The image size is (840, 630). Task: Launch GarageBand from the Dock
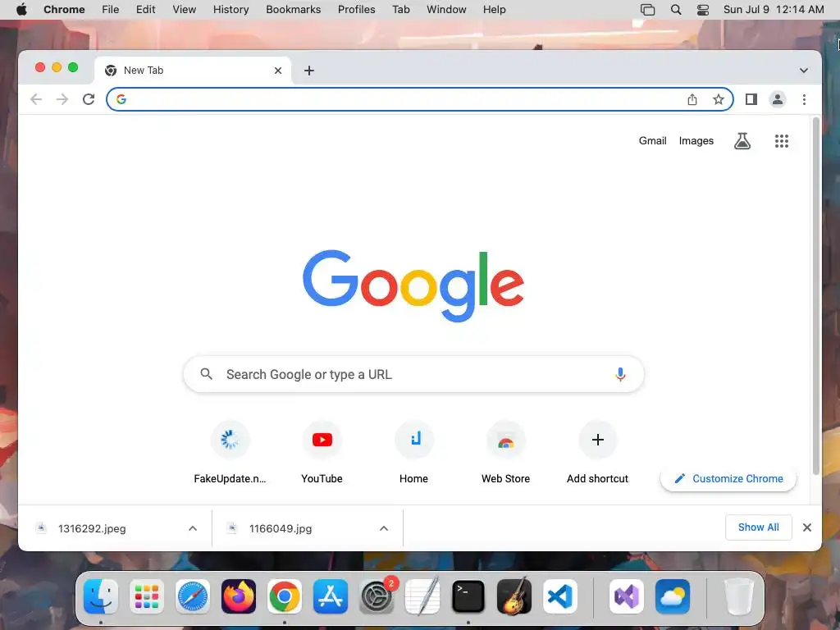pyautogui.click(x=514, y=596)
